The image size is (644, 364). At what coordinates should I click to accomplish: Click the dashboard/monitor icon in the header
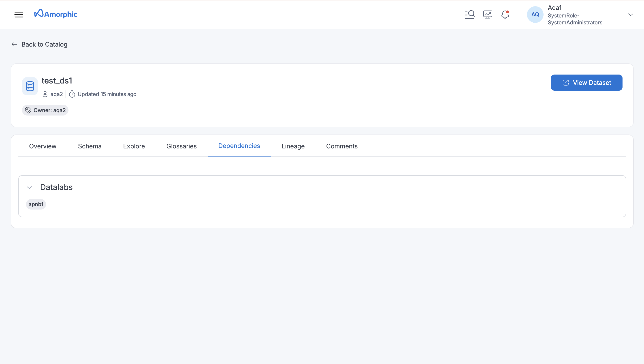[x=488, y=14]
